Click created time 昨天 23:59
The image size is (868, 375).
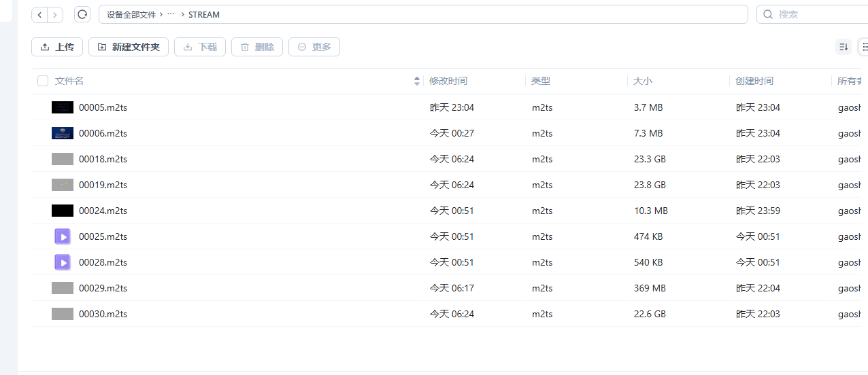758,211
